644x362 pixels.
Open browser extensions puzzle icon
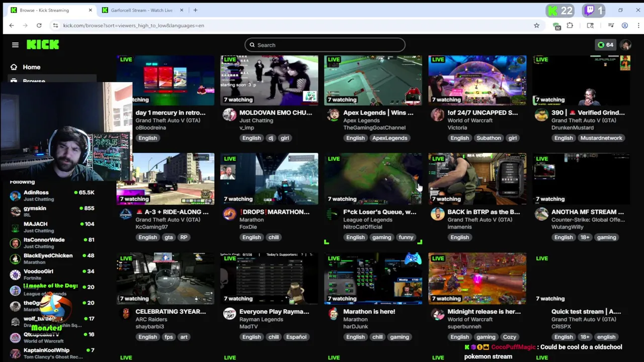click(570, 25)
